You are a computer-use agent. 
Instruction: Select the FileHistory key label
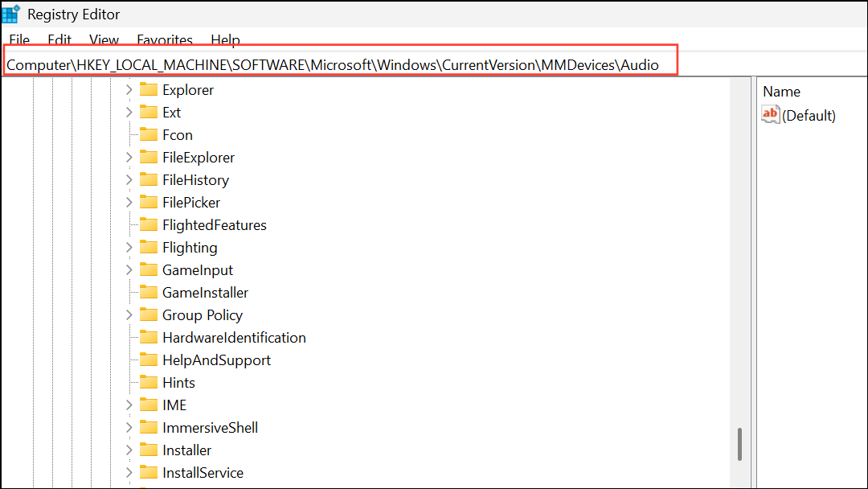pyautogui.click(x=195, y=180)
